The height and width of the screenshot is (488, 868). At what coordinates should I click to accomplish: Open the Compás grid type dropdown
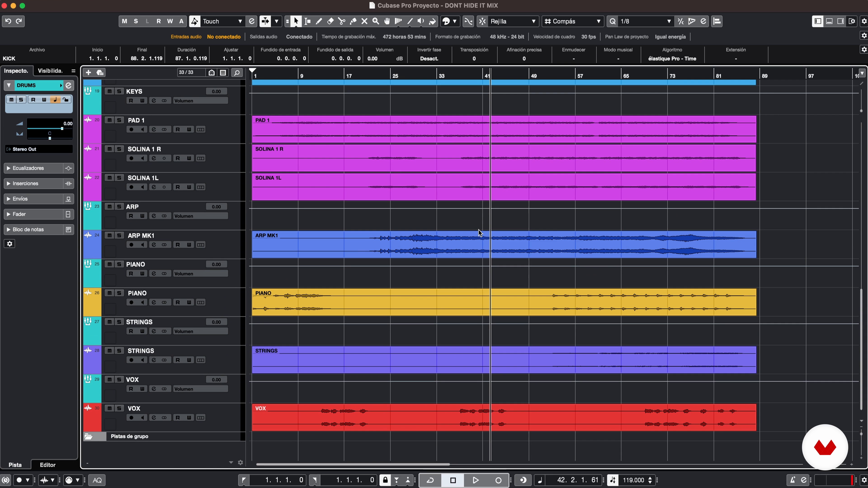point(573,21)
